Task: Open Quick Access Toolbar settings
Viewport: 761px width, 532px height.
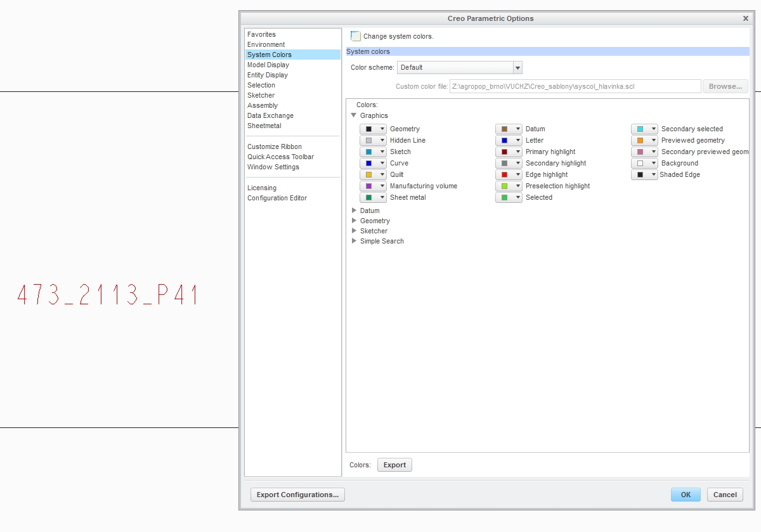Action: pos(293,157)
